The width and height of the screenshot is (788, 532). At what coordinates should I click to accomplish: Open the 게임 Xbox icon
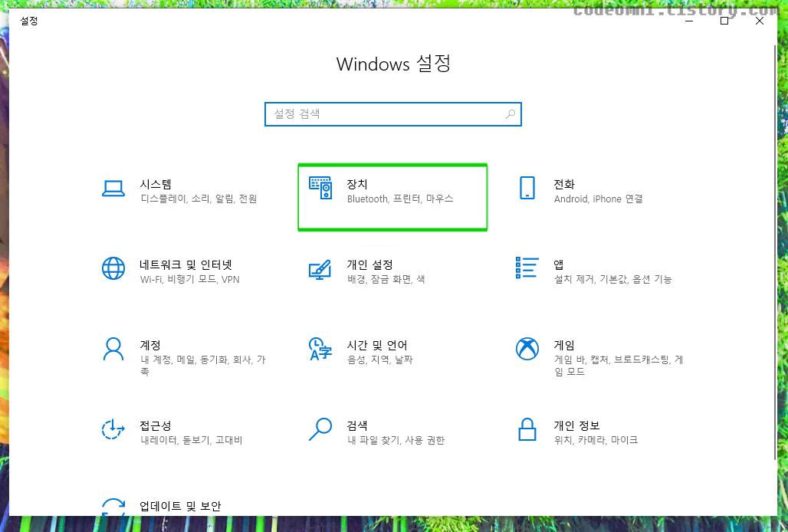point(527,349)
